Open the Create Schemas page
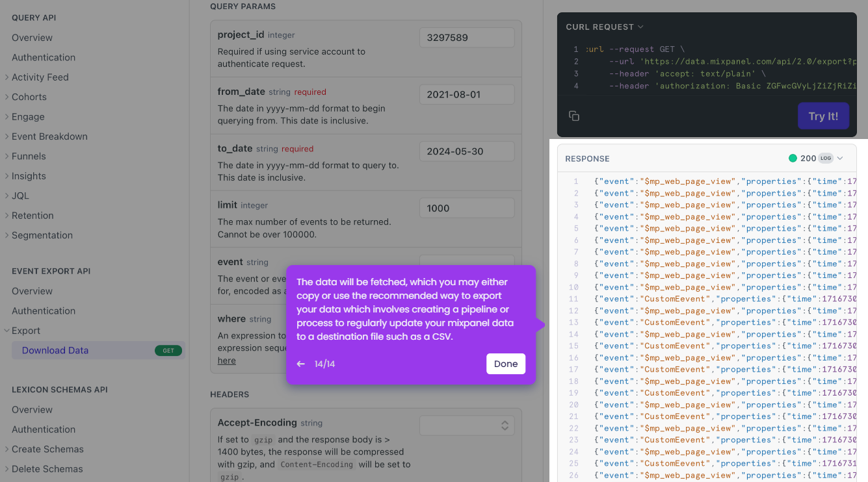 [47, 449]
